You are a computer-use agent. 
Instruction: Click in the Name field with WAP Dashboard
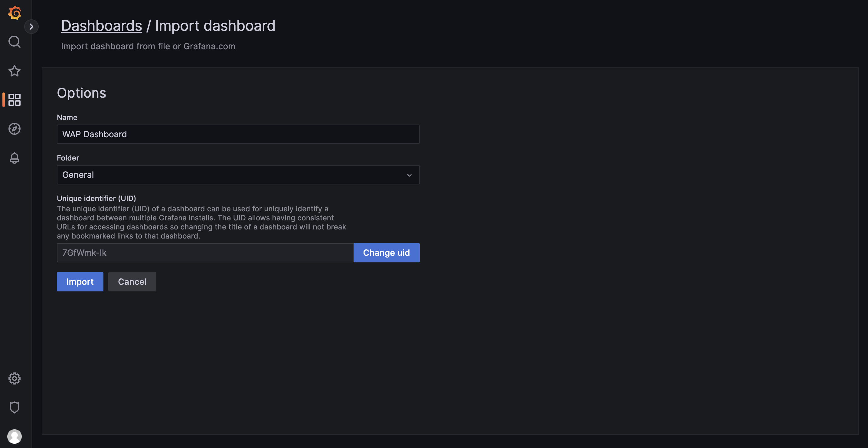point(238,135)
